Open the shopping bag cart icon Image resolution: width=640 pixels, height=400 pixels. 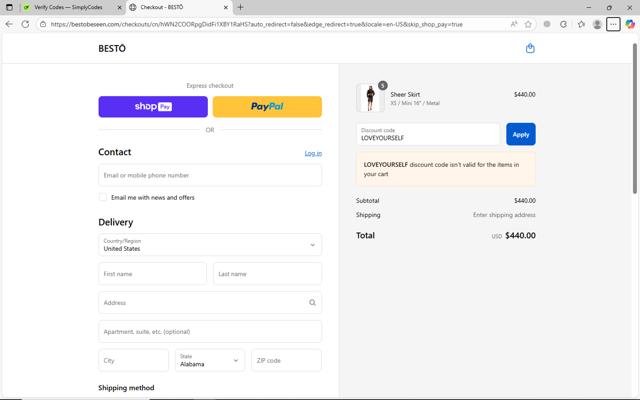530,48
